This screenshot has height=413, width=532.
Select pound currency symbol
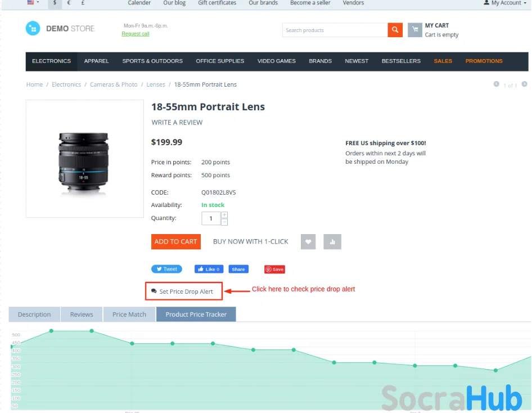(83, 3)
